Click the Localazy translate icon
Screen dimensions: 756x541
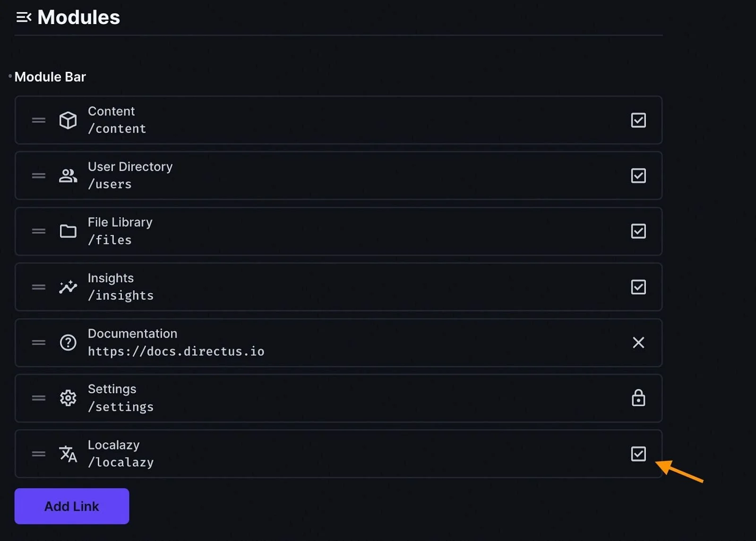(x=68, y=454)
